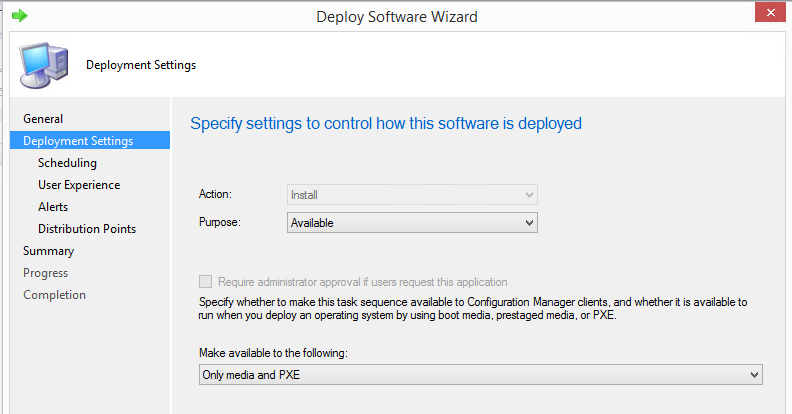
Task: Click Require administrator approval label text
Action: pos(363,282)
